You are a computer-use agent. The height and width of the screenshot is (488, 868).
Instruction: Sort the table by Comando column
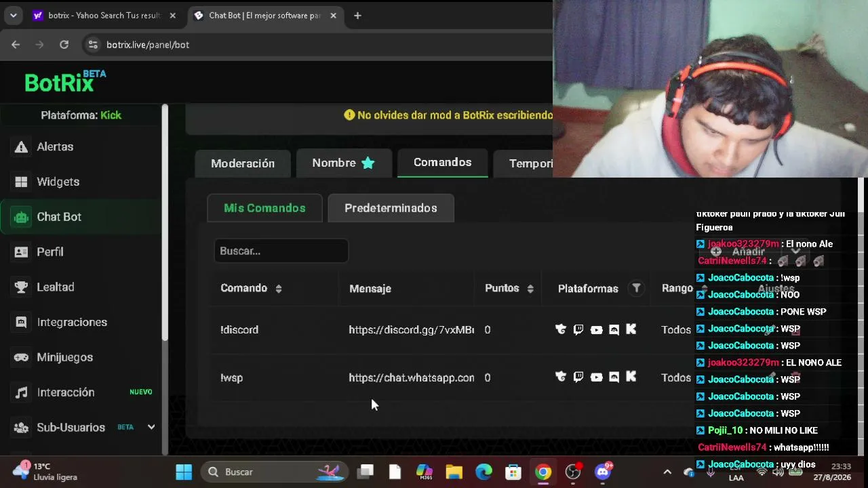278,289
